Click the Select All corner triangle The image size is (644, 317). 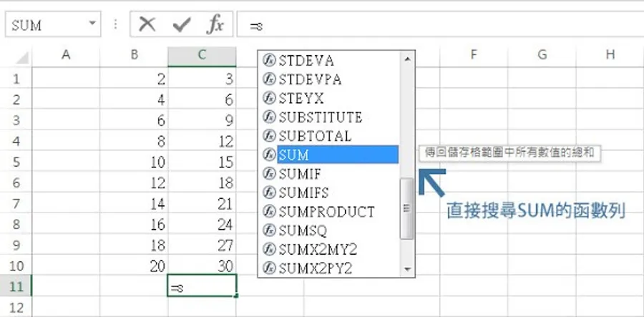22,58
